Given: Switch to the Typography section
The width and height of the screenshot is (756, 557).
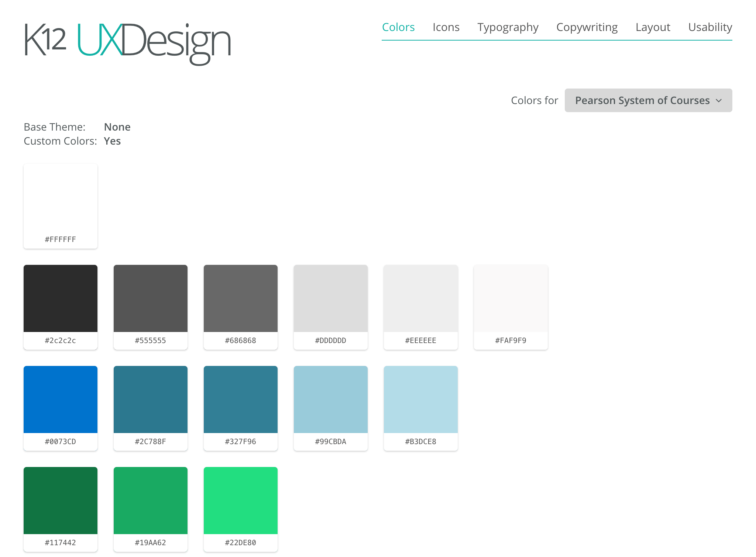Looking at the screenshot, I should coord(508,27).
